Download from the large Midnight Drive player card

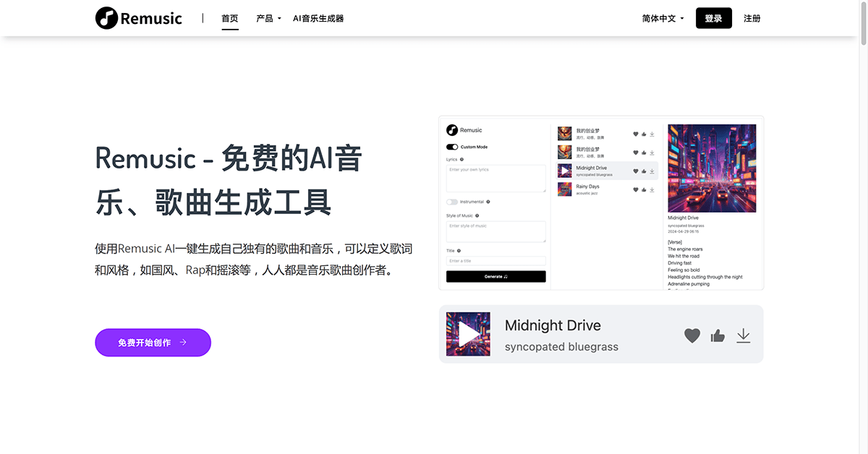(744, 335)
